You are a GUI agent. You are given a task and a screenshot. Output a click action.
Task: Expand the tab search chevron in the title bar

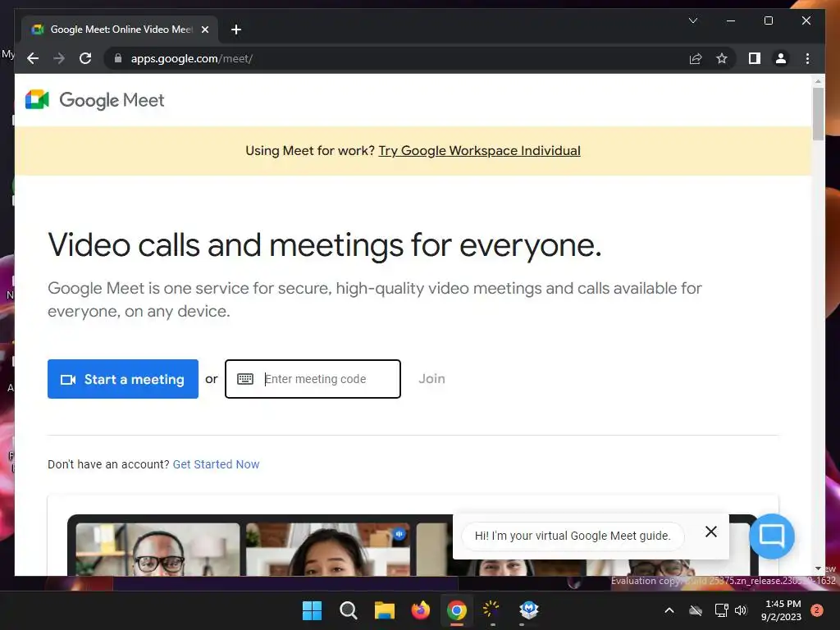tap(692, 21)
